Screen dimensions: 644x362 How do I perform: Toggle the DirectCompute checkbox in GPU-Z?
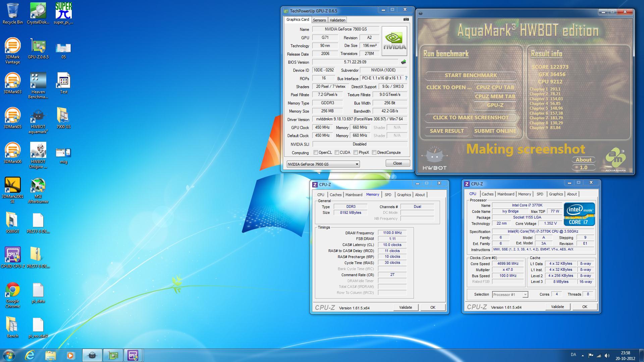click(x=374, y=153)
